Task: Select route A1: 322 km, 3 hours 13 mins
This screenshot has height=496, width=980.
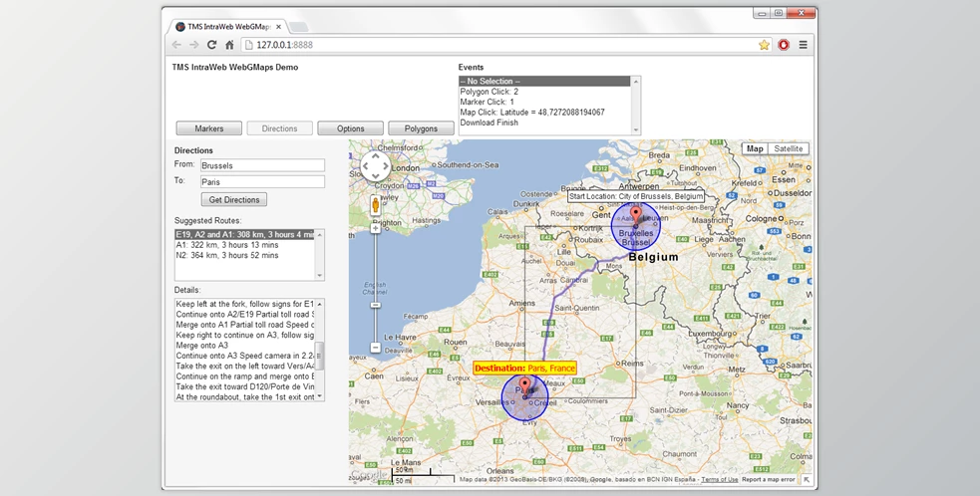Action: (x=245, y=245)
